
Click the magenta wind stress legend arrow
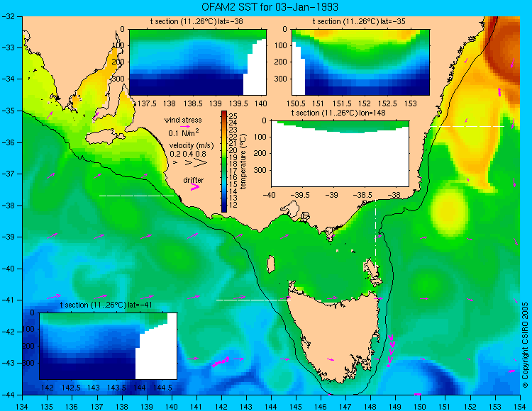point(185,126)
